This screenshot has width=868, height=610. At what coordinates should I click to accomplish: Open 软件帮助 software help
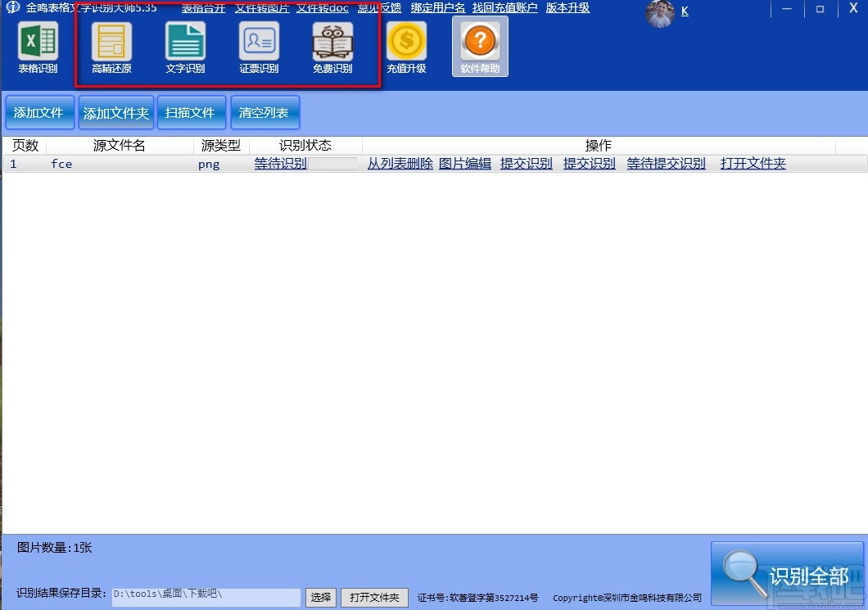[x=479, y=47]
